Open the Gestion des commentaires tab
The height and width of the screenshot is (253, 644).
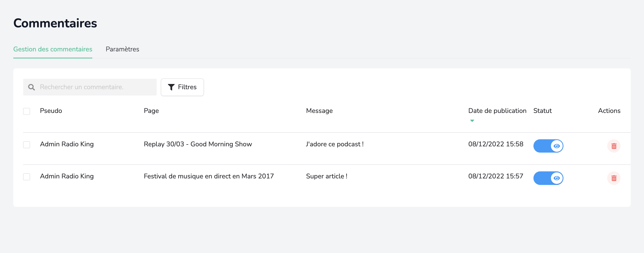click(x=53, y=49)
